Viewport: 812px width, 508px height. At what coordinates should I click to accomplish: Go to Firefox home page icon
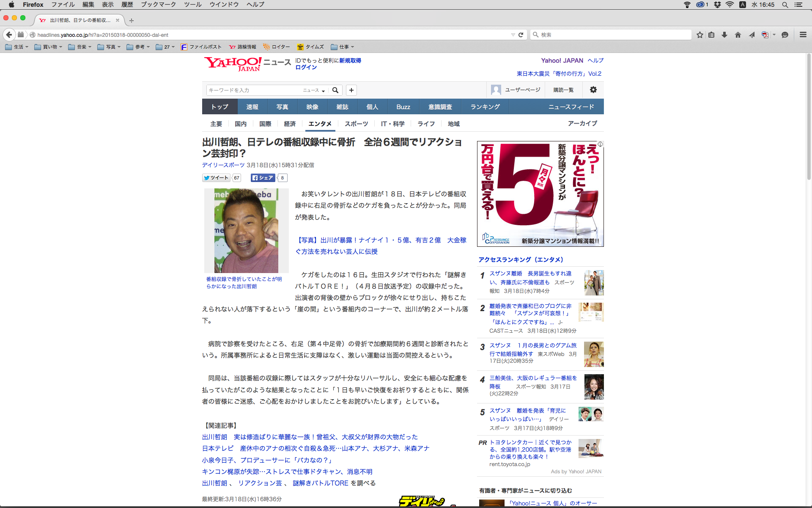(738, 35)
